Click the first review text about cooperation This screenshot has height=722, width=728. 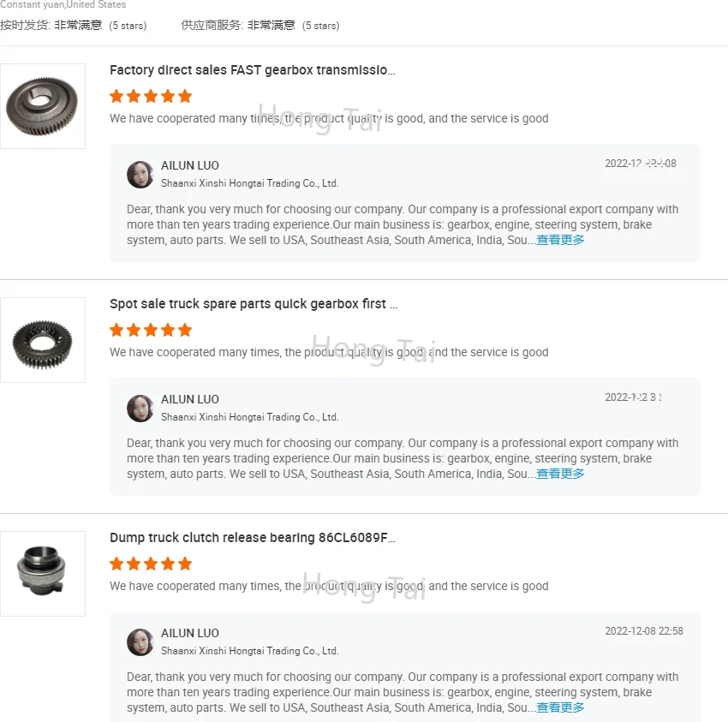pyautogui.click(x=329, y=119)
